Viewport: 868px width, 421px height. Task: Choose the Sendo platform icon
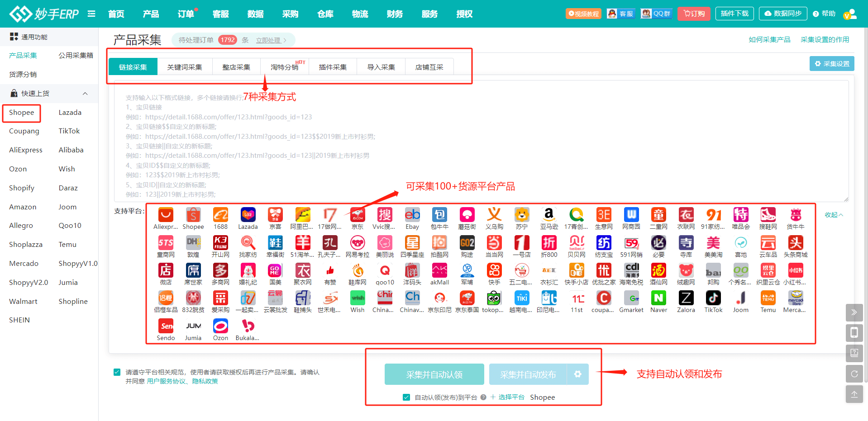166,326
